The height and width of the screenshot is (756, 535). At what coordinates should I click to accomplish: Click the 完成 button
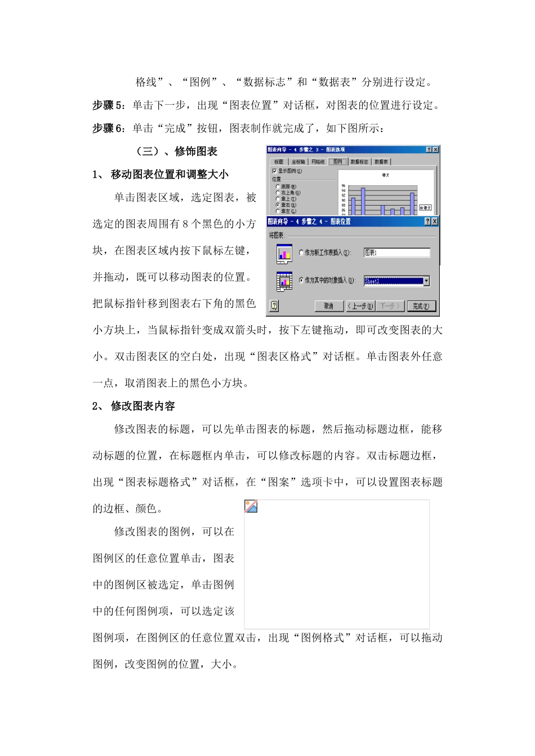[421, 306]
